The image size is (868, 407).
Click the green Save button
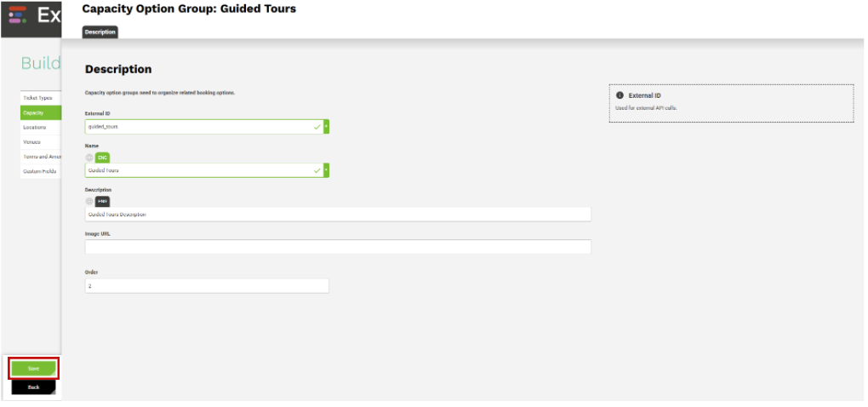34,369
